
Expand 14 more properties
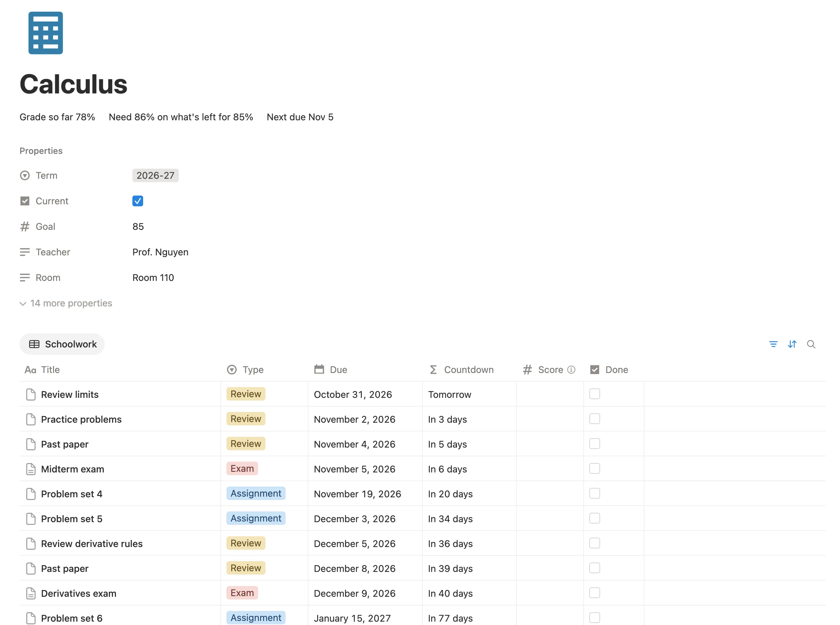pyautogui.click(x=66, y=303)
